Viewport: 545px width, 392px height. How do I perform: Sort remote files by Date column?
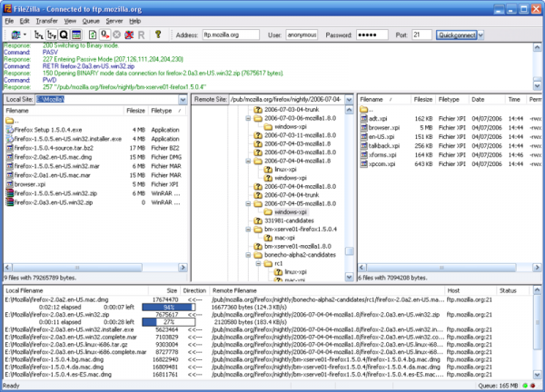click(486, 100)
